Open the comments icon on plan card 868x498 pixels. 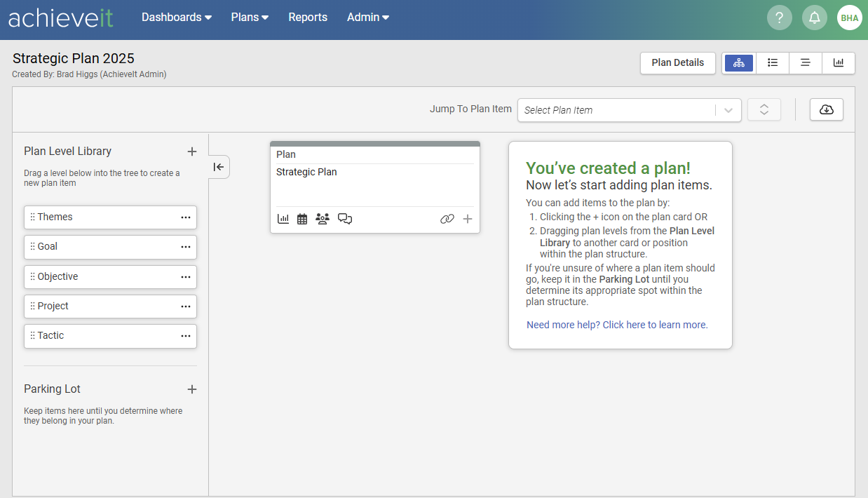(345, 219)
